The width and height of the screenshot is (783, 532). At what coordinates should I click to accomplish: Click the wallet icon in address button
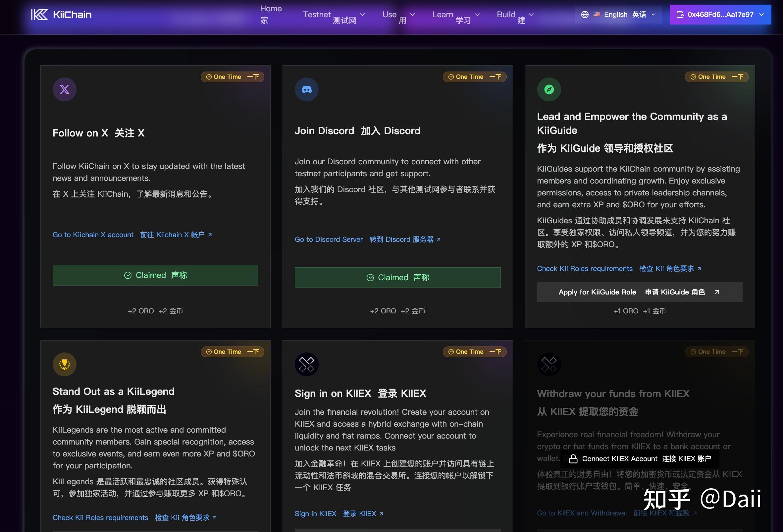[680, 15]
